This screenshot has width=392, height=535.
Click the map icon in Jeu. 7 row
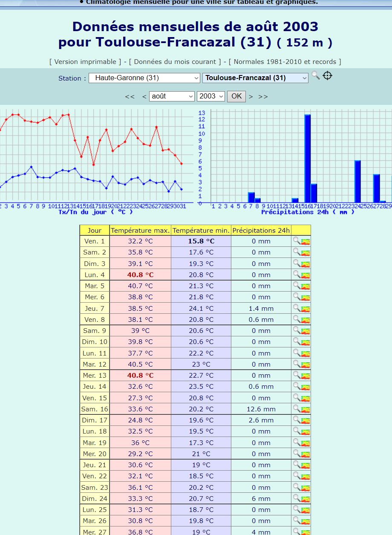click(x=306, y=309)
